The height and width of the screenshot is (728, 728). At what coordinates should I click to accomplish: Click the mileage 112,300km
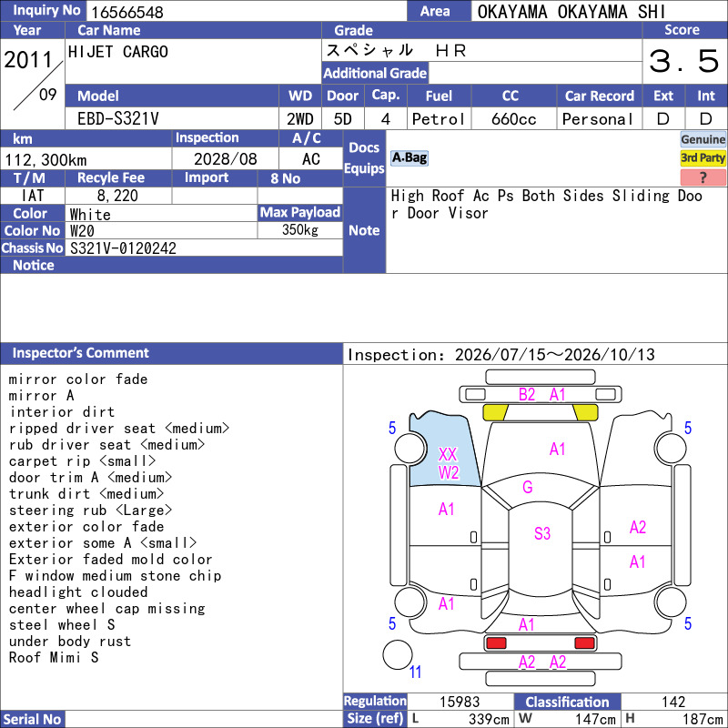[x=45, y=160]
